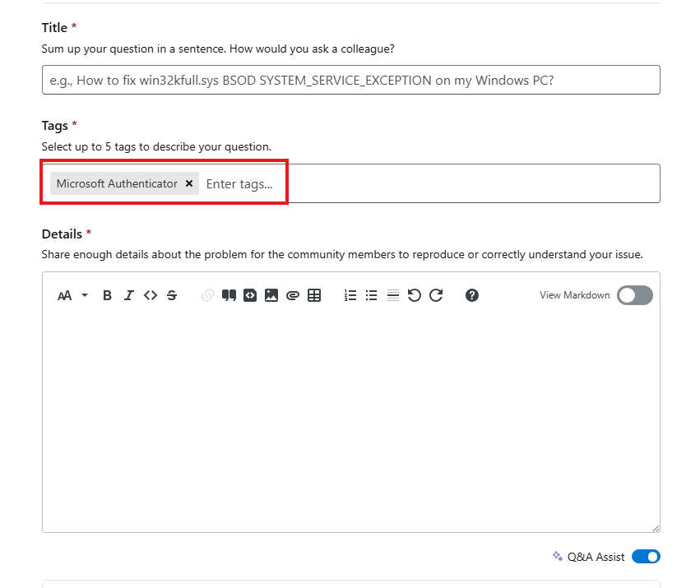This screenshot has height=588, width=700.
Task: Insert a table
Action: [x=314, y=295]
